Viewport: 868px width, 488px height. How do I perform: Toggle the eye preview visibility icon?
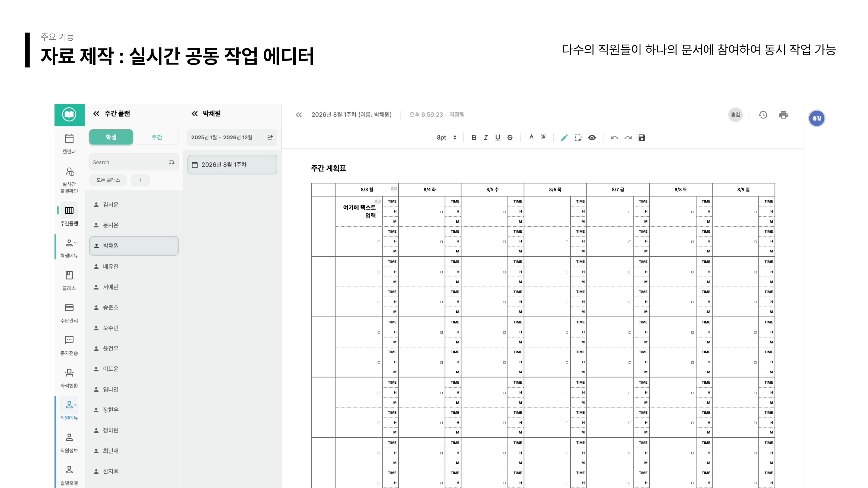click(592, 137)
